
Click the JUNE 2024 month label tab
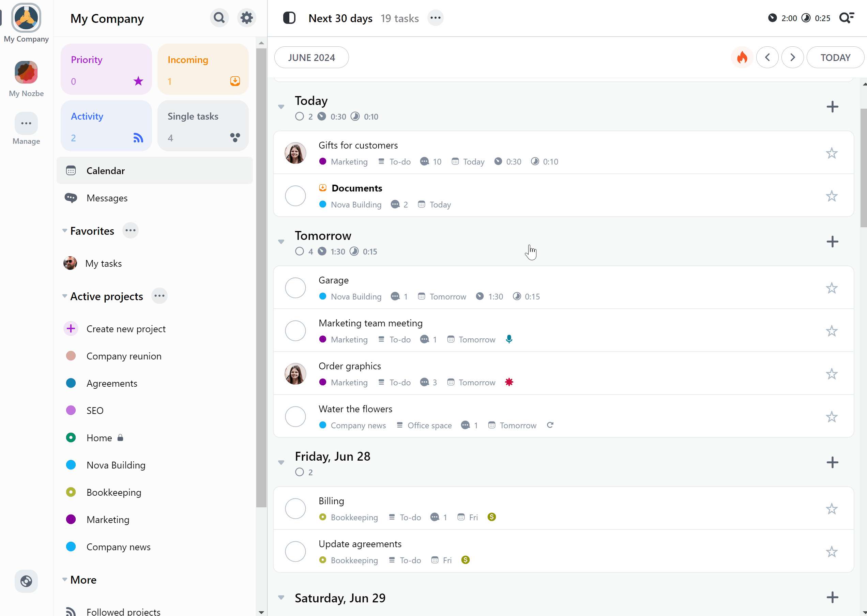[x=311, y=57]
